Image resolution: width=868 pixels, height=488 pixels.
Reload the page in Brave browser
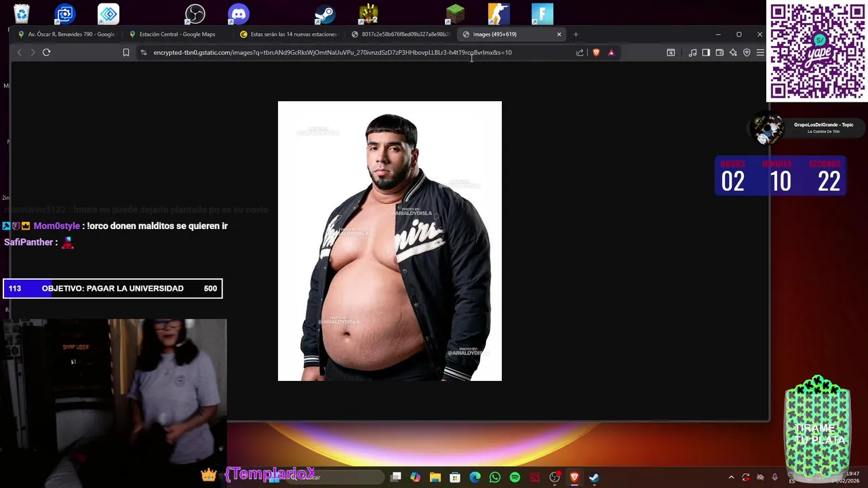click(x=46, y=52)
